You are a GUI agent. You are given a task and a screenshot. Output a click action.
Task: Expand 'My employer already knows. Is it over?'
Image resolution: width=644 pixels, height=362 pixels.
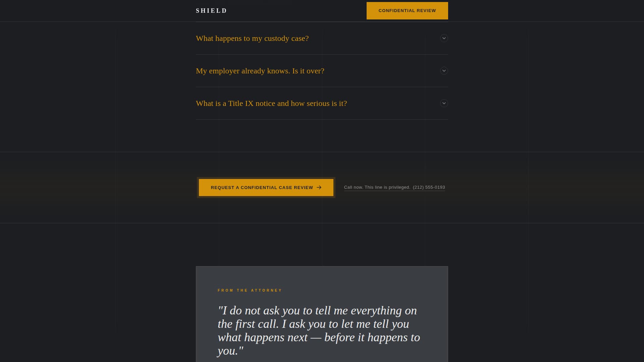(260, 71)
